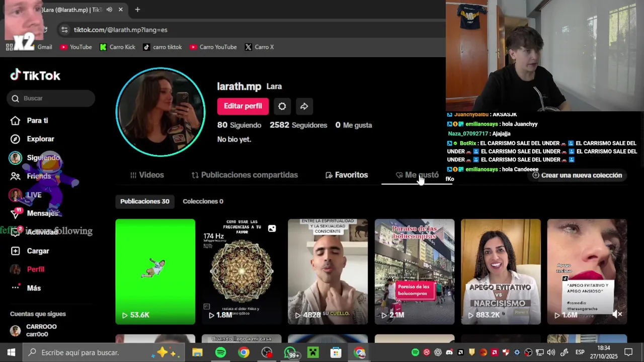644x362 pixels.
Task: Share the profile with arrow icon
Action: [304, 106]
